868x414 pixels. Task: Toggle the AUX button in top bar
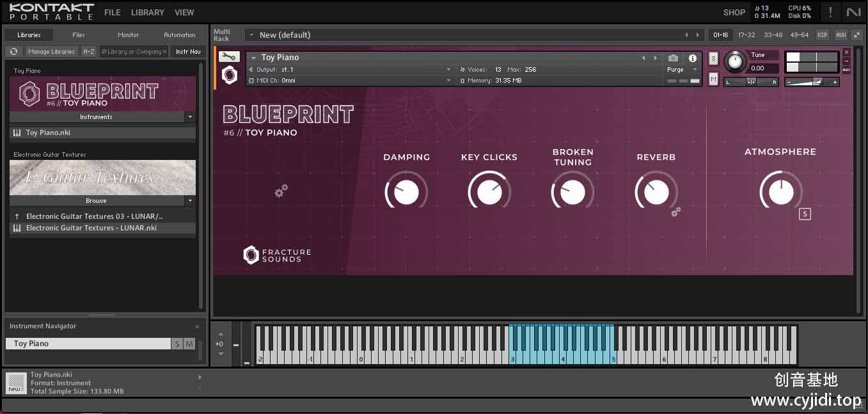840,35
